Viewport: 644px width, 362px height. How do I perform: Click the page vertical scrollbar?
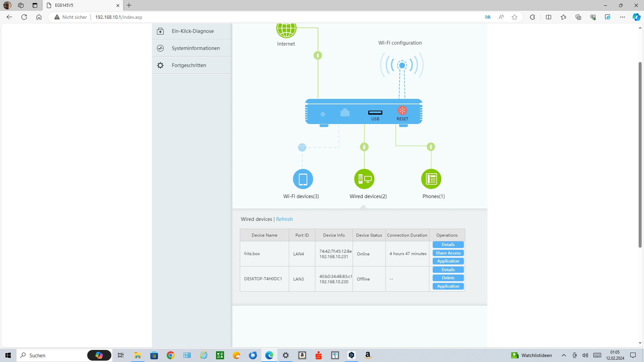pyautogui.click(x=640, y=154)
